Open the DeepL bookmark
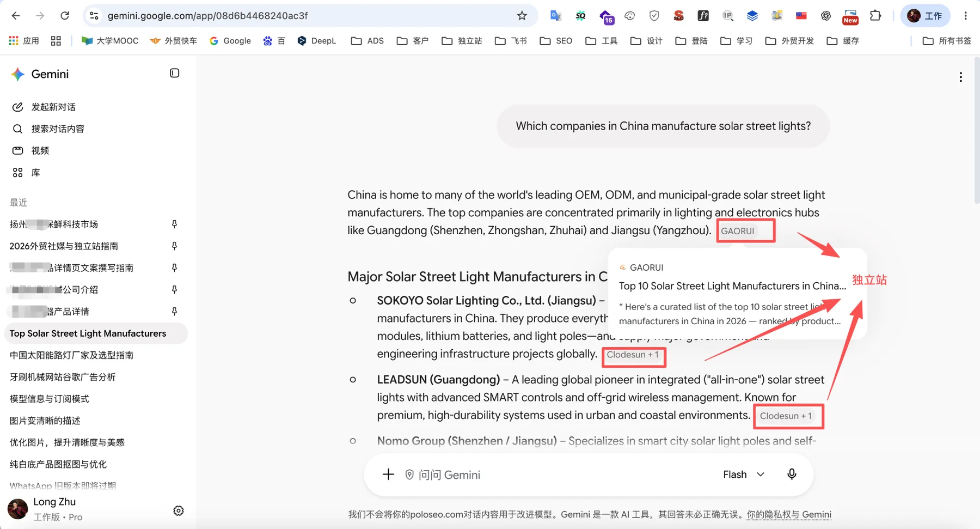Viewport: 980px width, 529px height. (x=317, y=41)
